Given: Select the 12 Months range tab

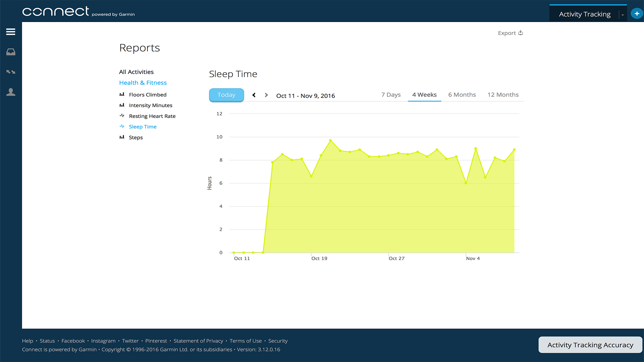Looking at the screenshot, I should (x=503, y=95).
